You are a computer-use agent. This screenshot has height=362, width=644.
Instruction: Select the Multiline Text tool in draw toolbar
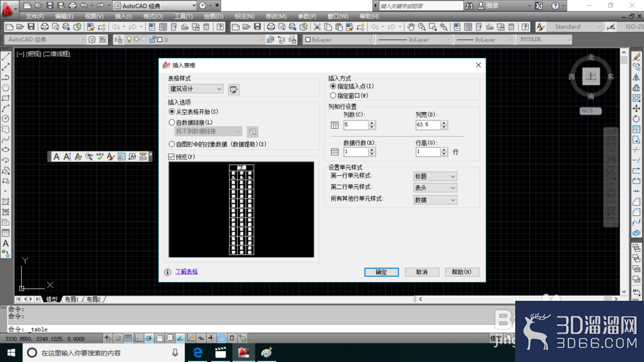(x=6, y=243)
